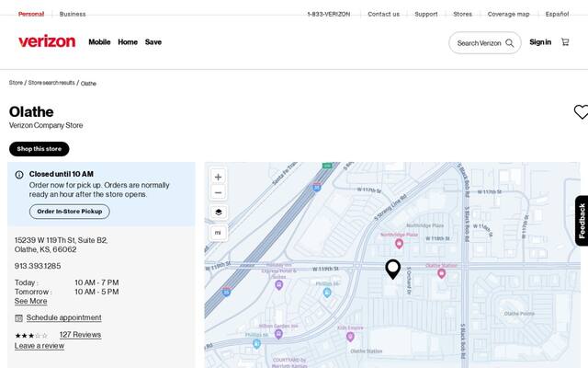Image resolution: width=588 pixels, height=368 pixels.
Task: Click the Kids Empire map marker
Action: (x=350, y=337)
